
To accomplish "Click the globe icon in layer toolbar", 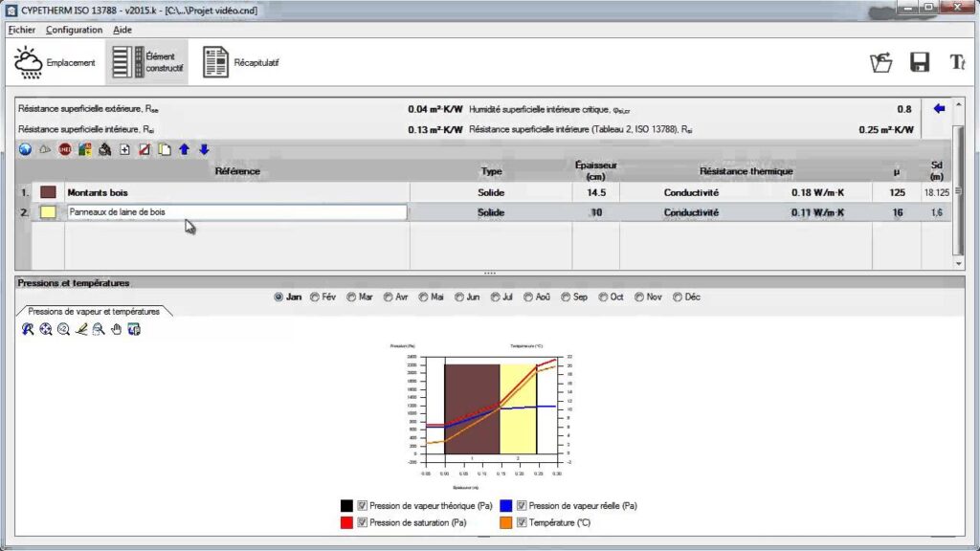I will (26, 150).
